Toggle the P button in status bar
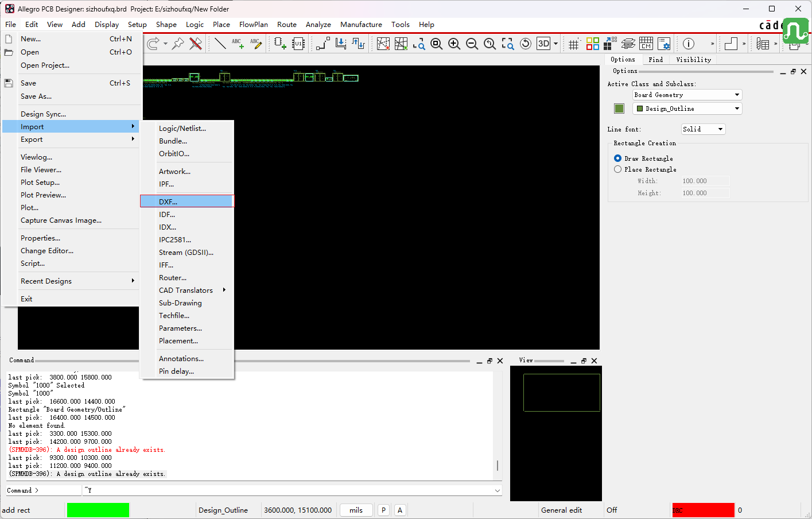This screenshot has width=812, height=519. (383, 510)
